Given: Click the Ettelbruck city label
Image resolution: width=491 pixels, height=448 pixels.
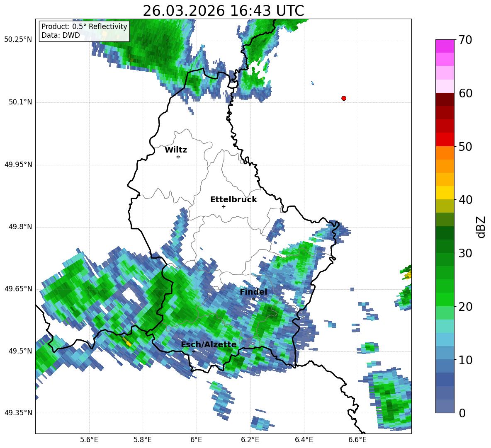Looking at the screenshot, I should [233, 200].
